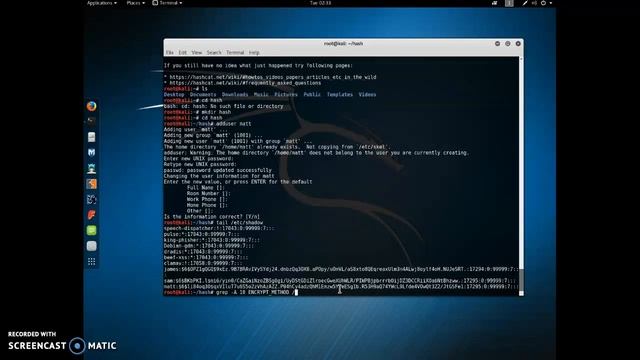Screen dimensions: 640x360
Task: Open the Terminal app menu in top bar
Action: click(x=167, y=3)
